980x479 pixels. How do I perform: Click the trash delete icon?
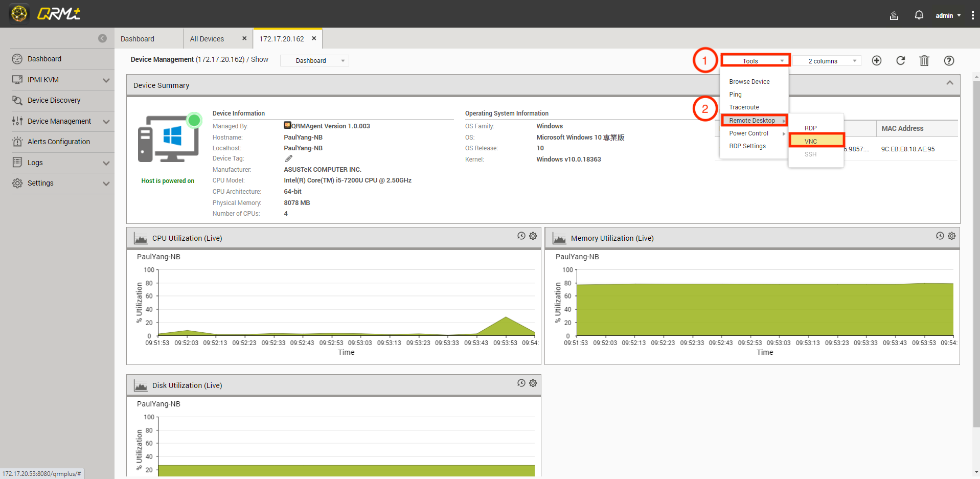[x=924, y=61]
